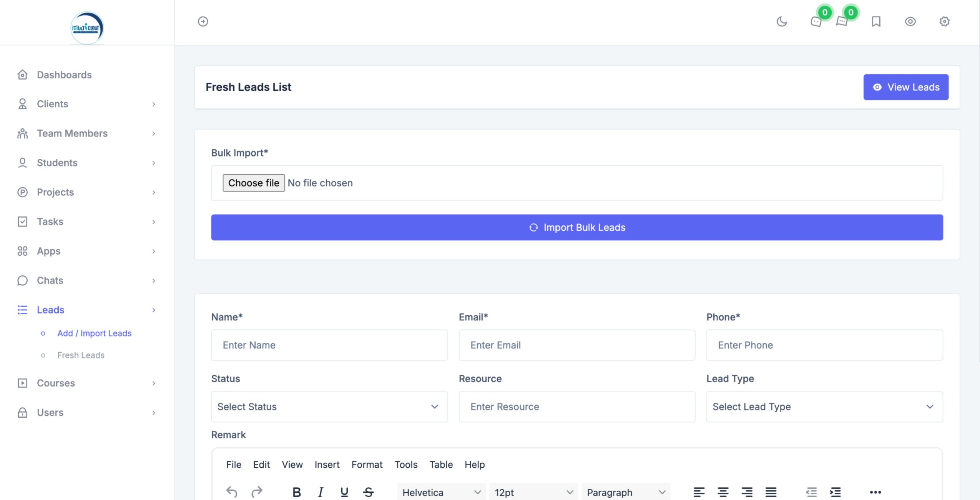Open the Select Status dropdown
Screen dimensions: 980x500
329,407
